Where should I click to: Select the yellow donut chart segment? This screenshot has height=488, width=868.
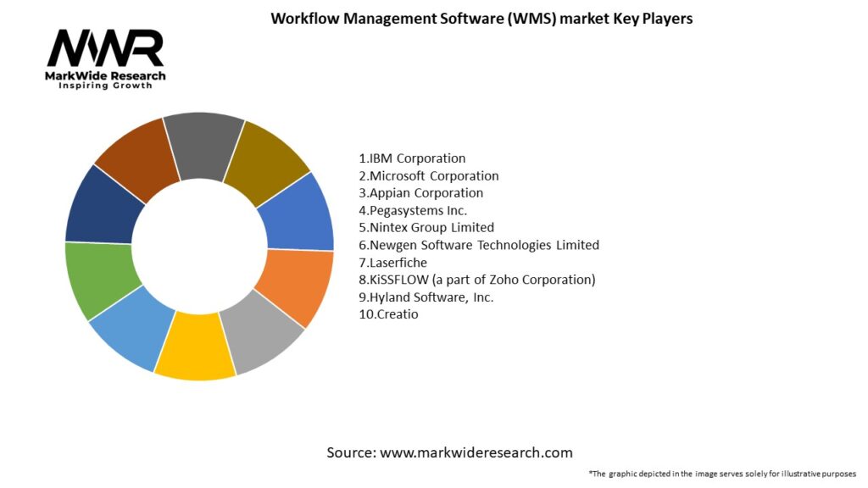click(197, 348)
